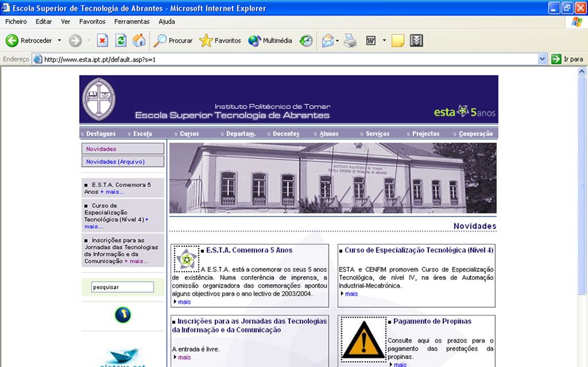Click the vertical scrollbar down arrow

tap(582, 362)
